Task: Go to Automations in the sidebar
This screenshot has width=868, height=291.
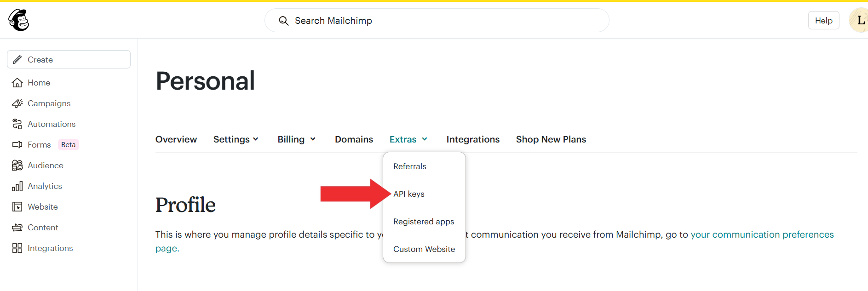Action: (x=52, y=124)
